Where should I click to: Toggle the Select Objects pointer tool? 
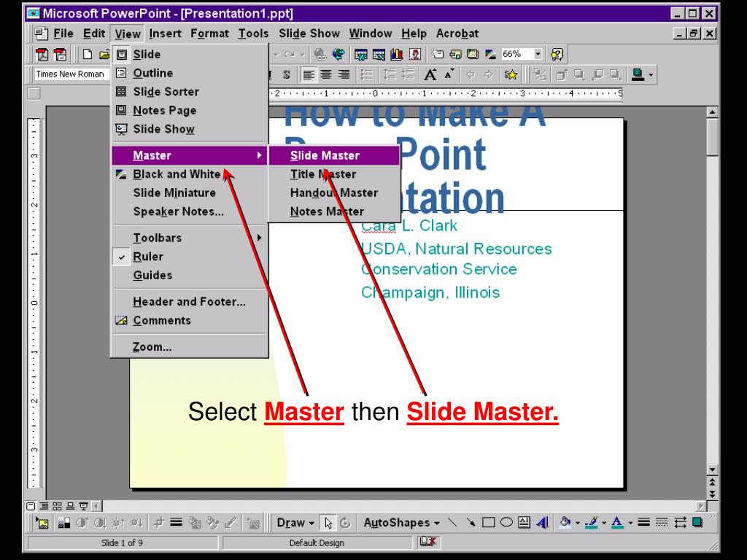coord(328,523)
